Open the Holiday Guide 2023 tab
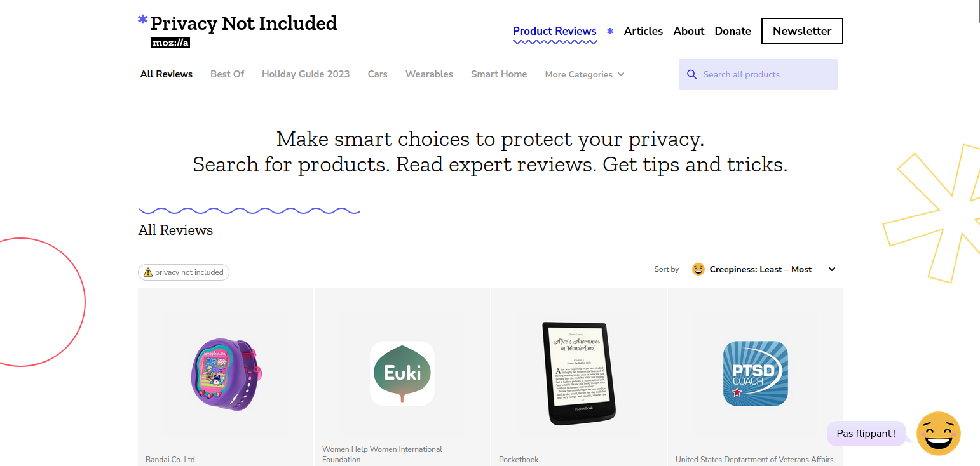The image size is (980, 466). (x=306, y=74)
